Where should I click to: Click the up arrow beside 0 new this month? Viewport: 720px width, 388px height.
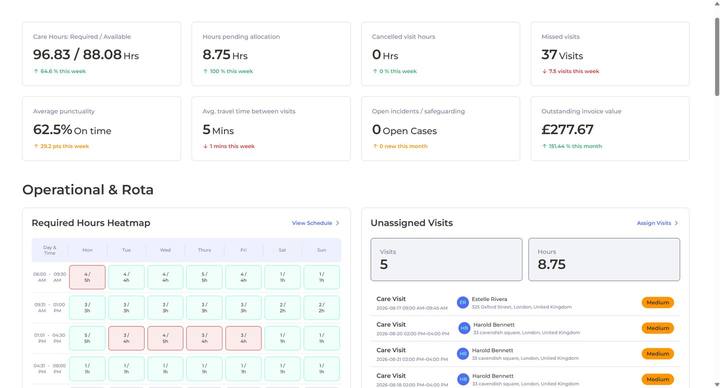[x=375, y=146]
